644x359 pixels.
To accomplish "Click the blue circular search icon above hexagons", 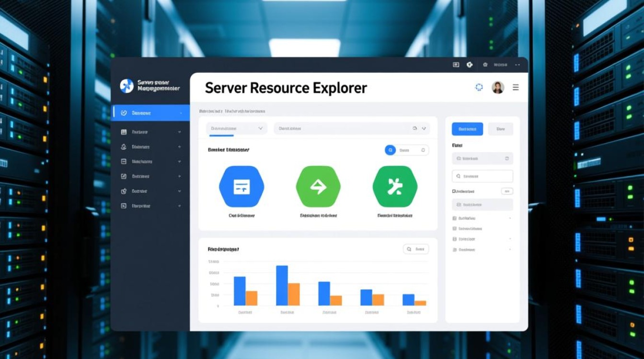I will (x=390, y=150).
